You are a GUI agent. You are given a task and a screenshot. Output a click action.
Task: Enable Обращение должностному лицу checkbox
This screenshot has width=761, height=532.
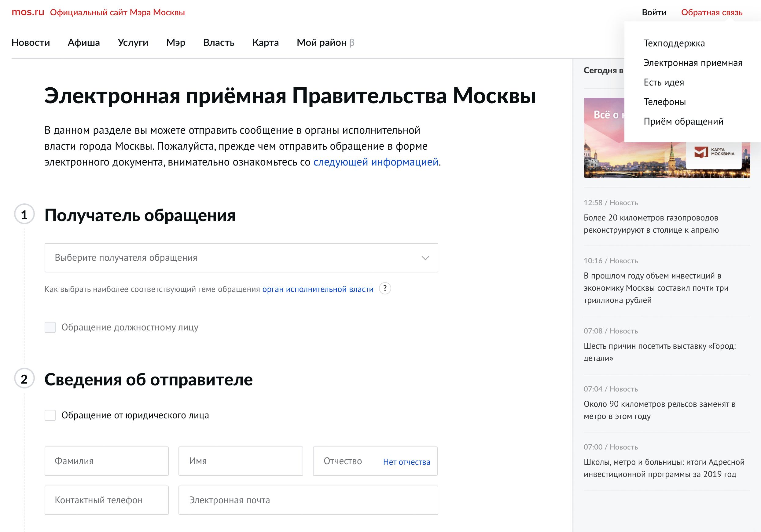50,327
